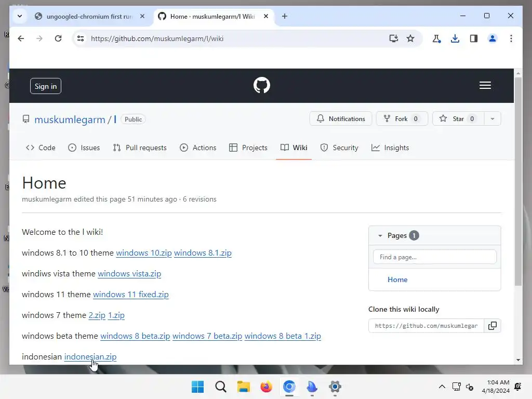This screenshot has width=532, height=399.
Task: Open the Chrome Labs flask icon
Action: click(436, 38)
